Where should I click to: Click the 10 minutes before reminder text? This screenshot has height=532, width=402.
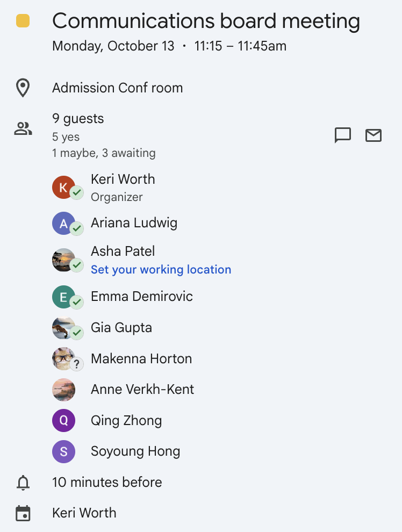pos(107,483)
